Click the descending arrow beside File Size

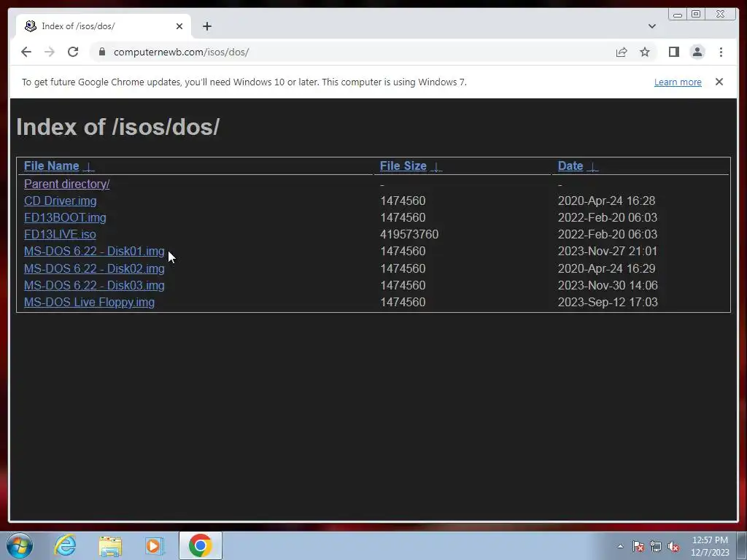pyautogui.click(x=436, y=167)
